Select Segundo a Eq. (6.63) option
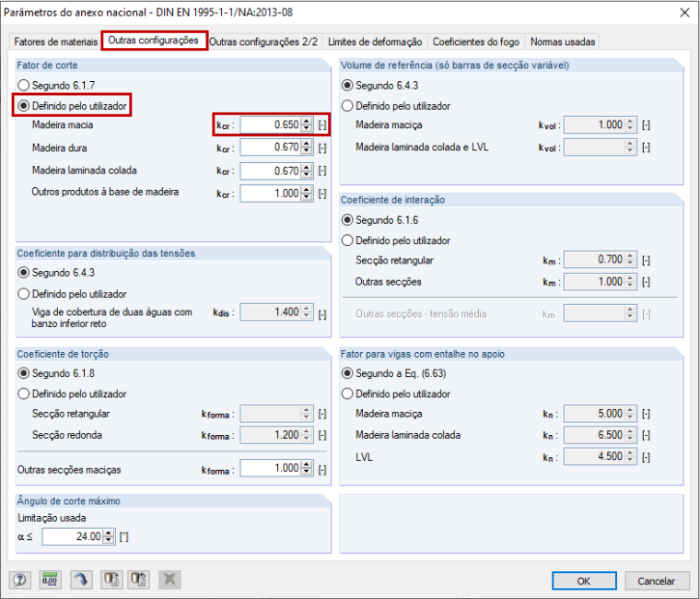Viewport: 700px width, 599px height. pyautogui.click(x=394, y=373)
